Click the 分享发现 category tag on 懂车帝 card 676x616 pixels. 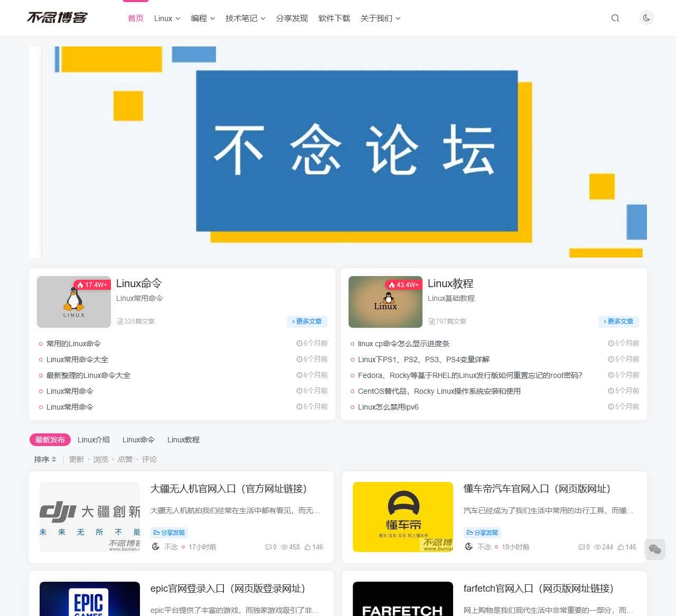[x=482, y=533]
